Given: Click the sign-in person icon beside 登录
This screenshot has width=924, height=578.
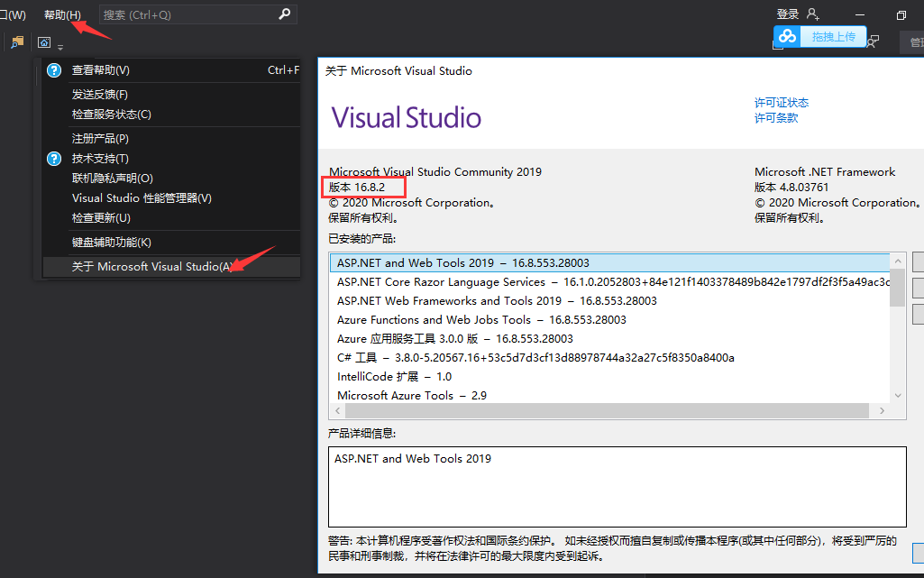Looking at the screenshot, I should point(813,14).
